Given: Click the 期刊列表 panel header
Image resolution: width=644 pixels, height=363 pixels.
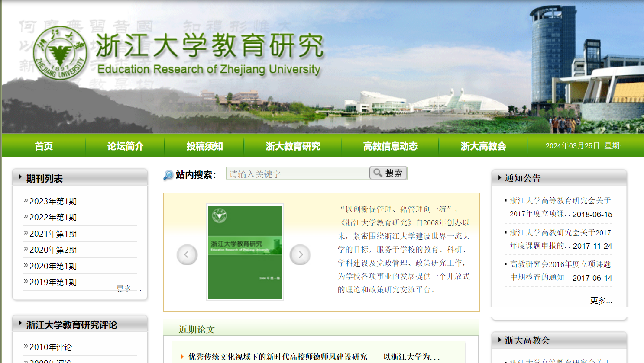Looking at the screenshot, I should pos(80,178).
